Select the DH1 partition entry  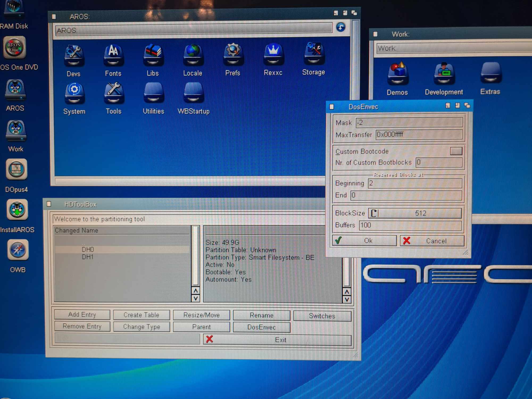point(88,257)
